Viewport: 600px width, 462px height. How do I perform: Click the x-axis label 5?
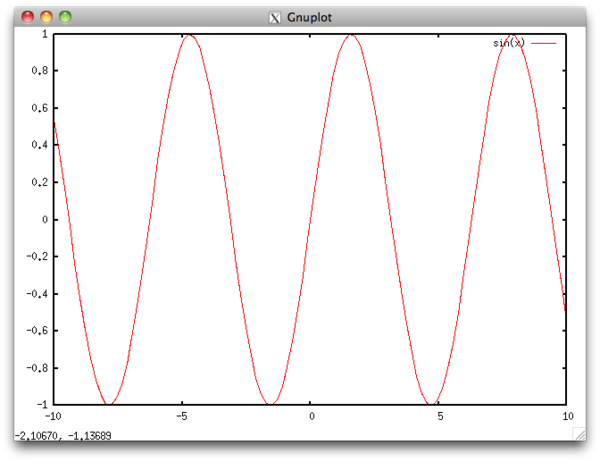click(x=440, y=416)
